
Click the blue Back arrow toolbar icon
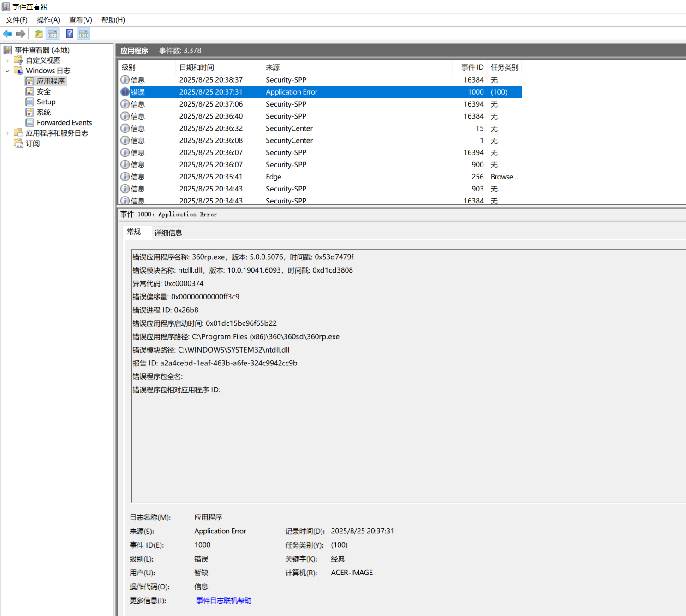7,34
